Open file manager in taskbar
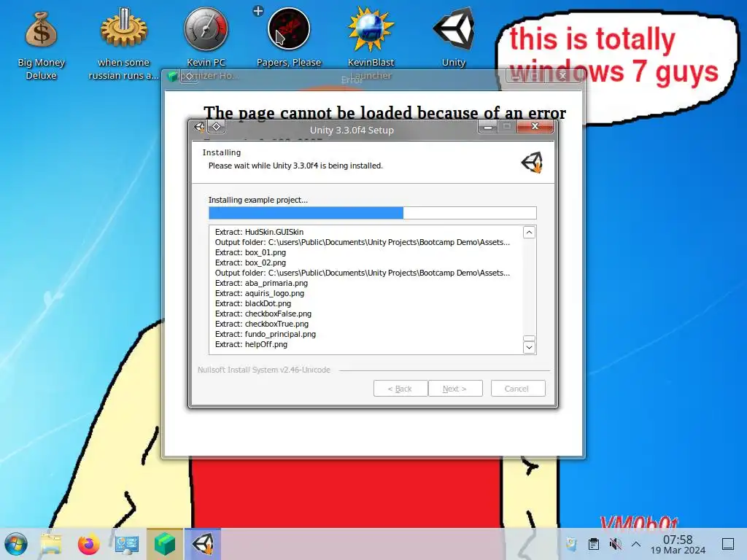This screenshot has width=747, height=560. click(x=52, y=544)
